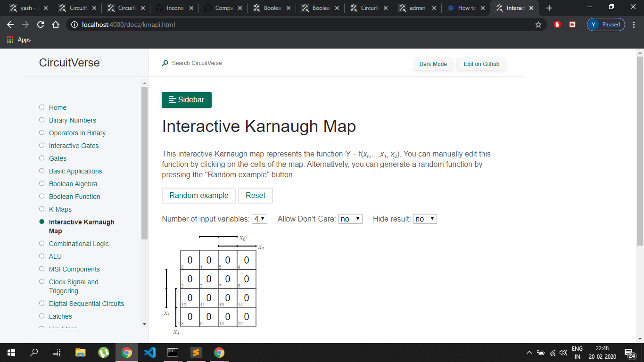The height and width of the screenshot is (362, 644).
Task: Open K-Maps sidebar link
Action: 60,209
